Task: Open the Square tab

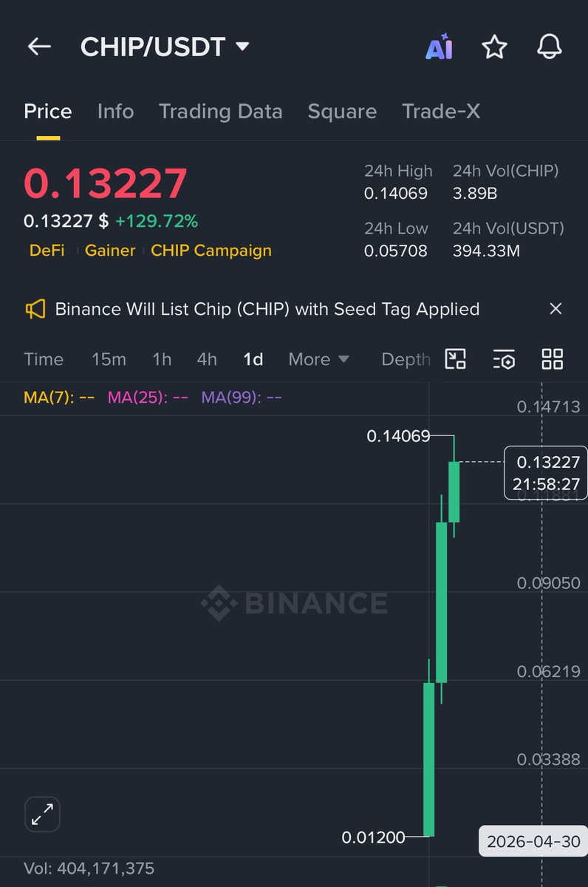Action: click(x=342, y=112)
